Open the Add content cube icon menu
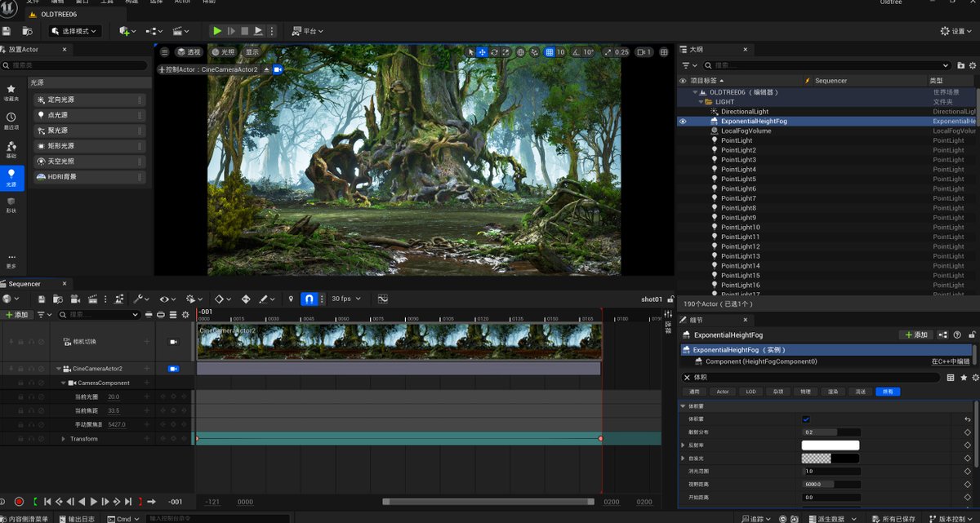Screen dimensions: 980x523 pyautogui.click(x=127, y=31)
